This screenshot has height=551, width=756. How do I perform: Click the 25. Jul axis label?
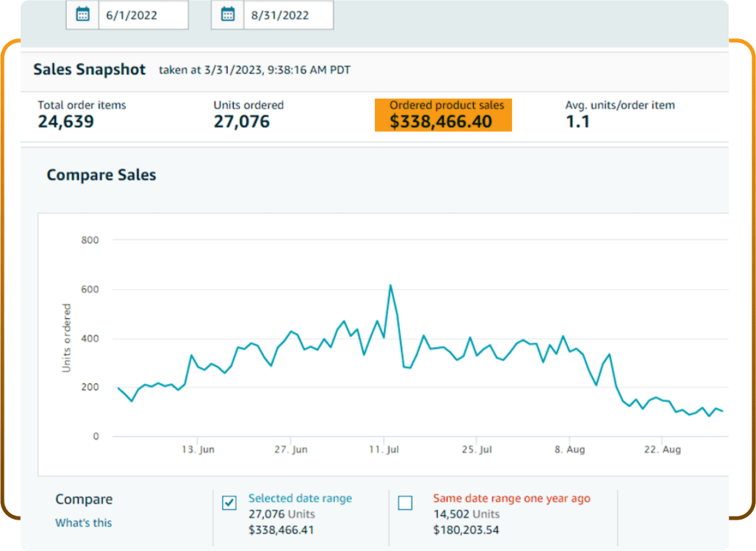click(x=475, y=450)
